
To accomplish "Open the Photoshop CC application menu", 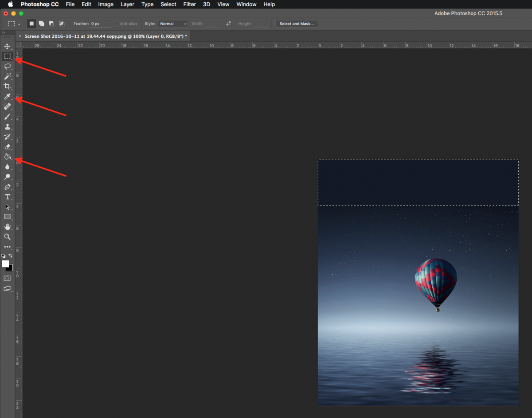I will tap(39, 4).
